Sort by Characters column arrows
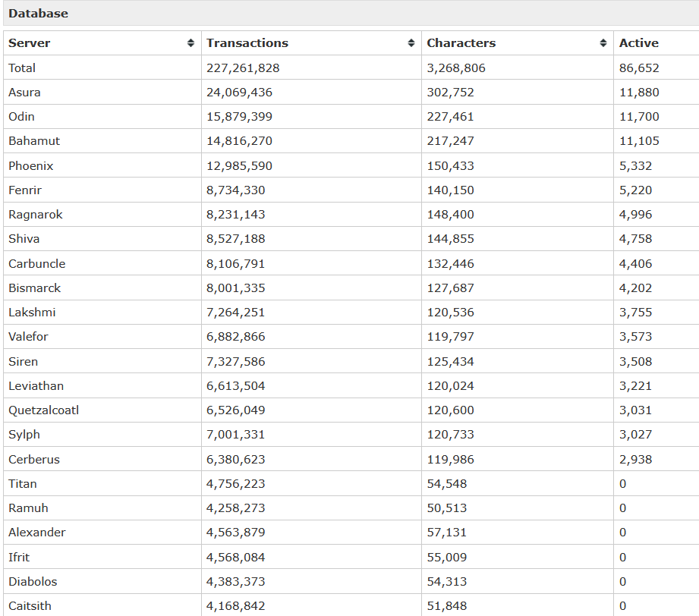699x616 pixels. (603, 42)
